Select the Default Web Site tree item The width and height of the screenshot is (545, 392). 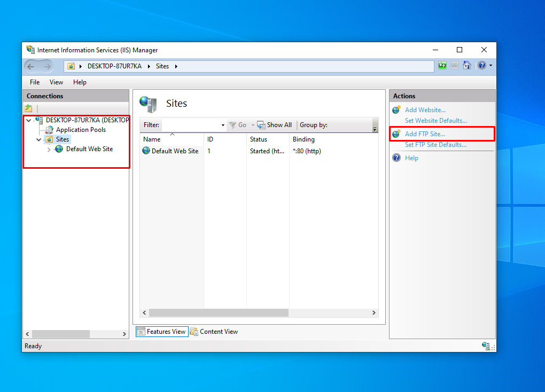pos(90,149)
